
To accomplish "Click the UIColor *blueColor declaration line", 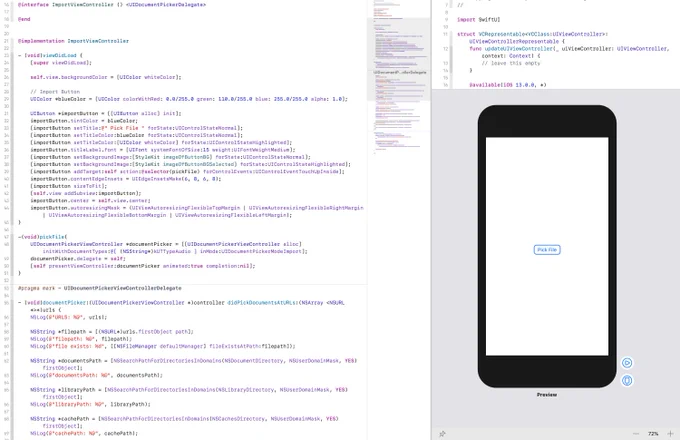I will 189,99.
